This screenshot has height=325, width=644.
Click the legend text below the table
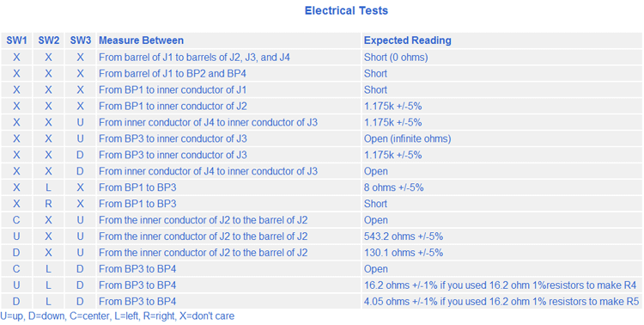(x=118, y=316)
